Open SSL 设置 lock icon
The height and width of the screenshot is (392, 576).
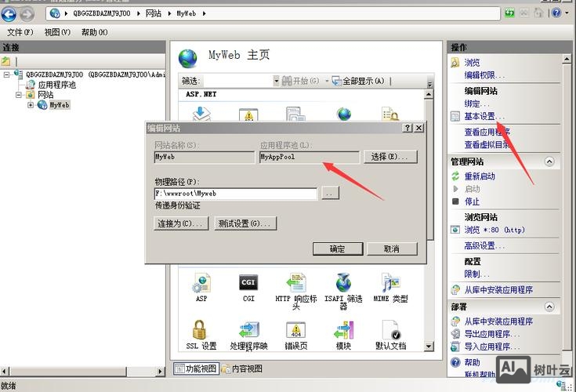200,329
